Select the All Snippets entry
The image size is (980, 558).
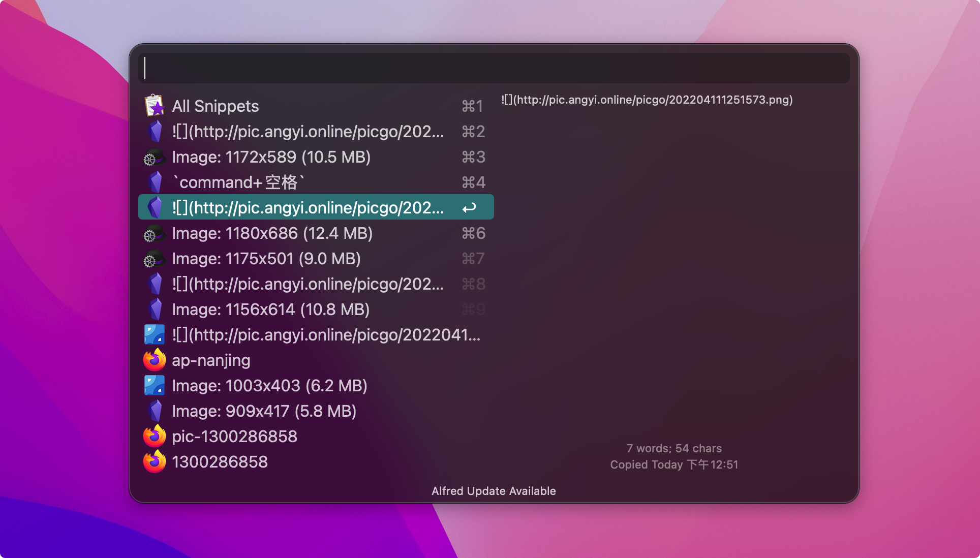pyautogui.click(x=316, y=106)
